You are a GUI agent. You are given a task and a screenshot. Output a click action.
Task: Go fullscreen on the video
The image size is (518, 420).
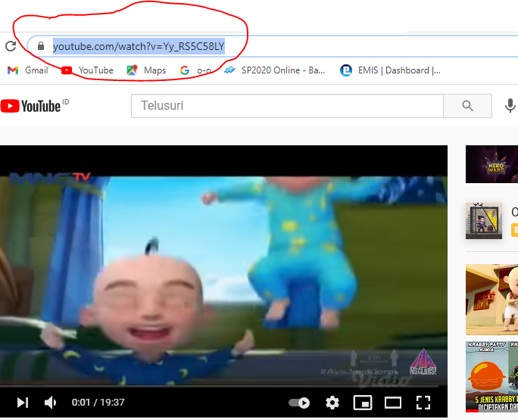423,403
